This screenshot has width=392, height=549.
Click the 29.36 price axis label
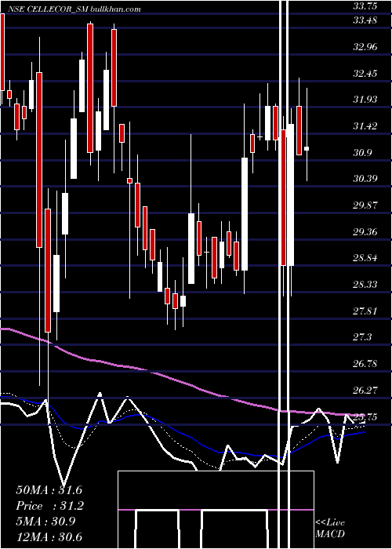pos(365,232)
